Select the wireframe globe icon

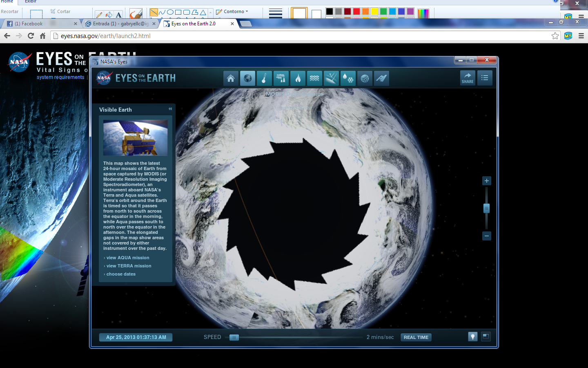click(x=365, y=78)
